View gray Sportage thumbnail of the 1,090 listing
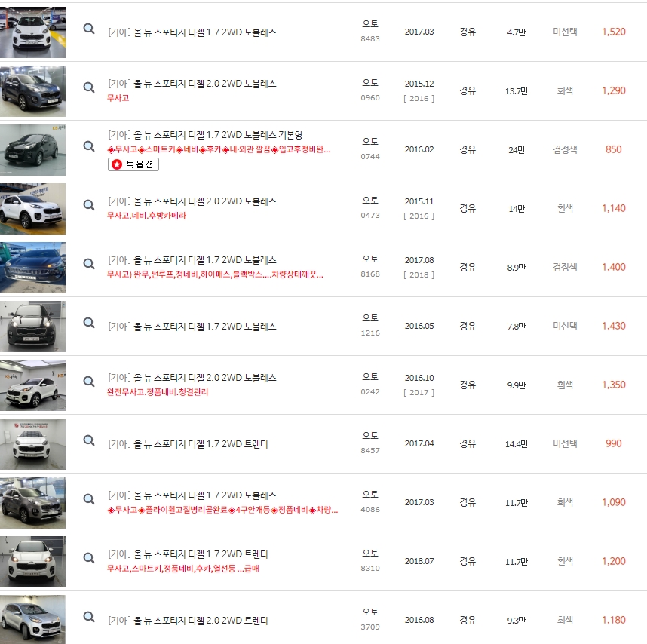Viewport: 647px width, 644px height. [x=32, y=502]
